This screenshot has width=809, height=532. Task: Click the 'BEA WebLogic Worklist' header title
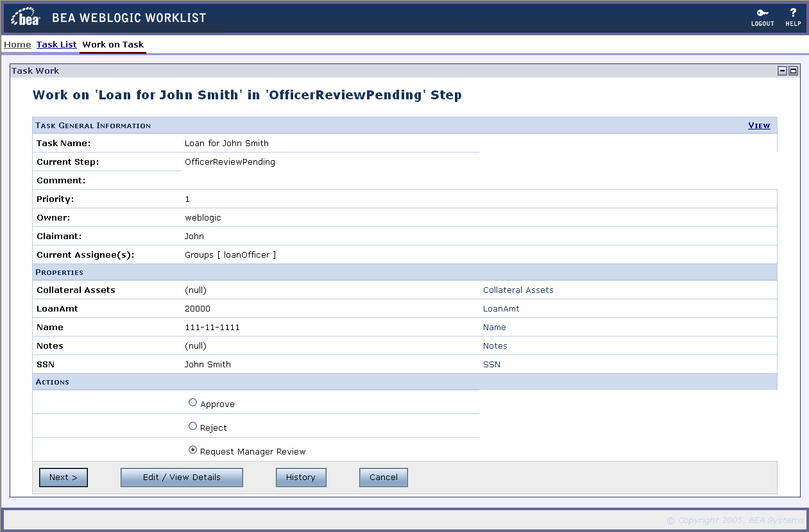(129, 17)
